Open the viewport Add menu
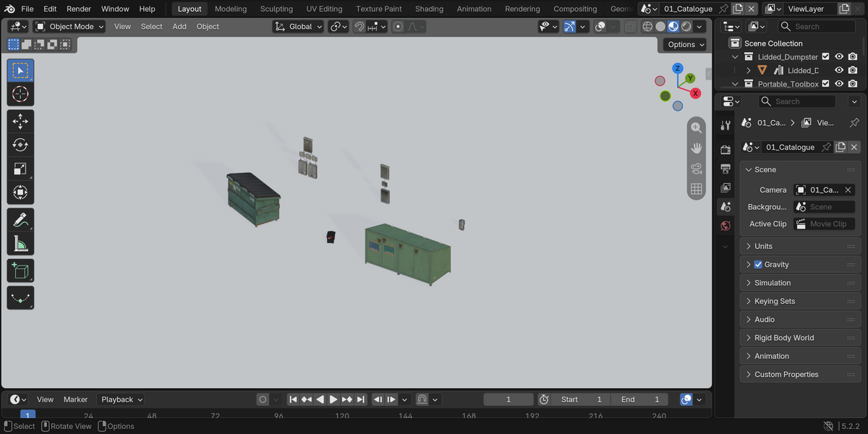Screen dimensions: 868x434 coord(179,26)
